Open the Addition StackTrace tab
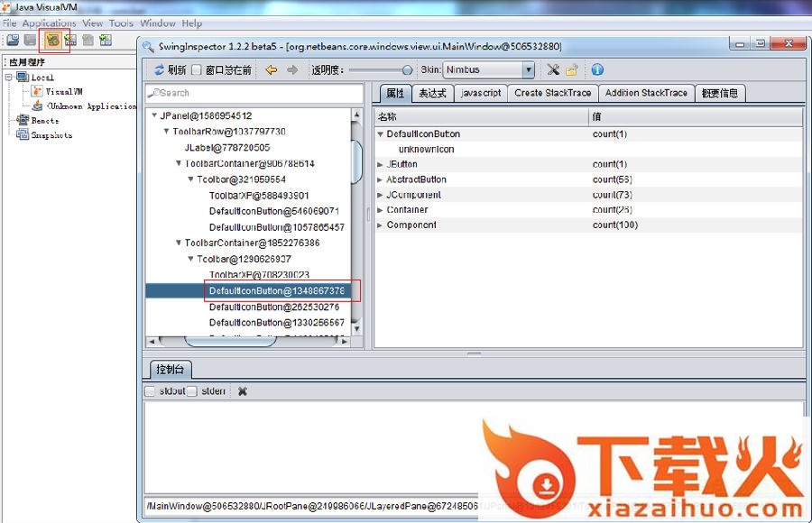 (646, 93)
